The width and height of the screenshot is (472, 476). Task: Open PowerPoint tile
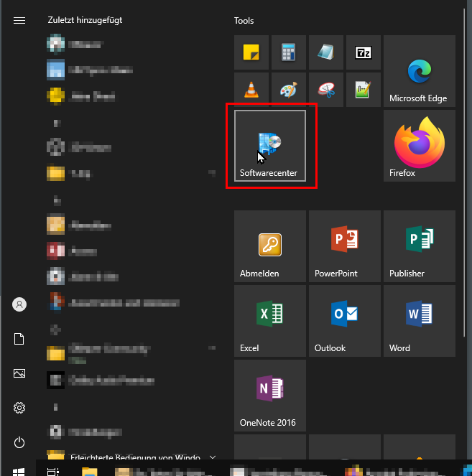(x=344, y=246)
